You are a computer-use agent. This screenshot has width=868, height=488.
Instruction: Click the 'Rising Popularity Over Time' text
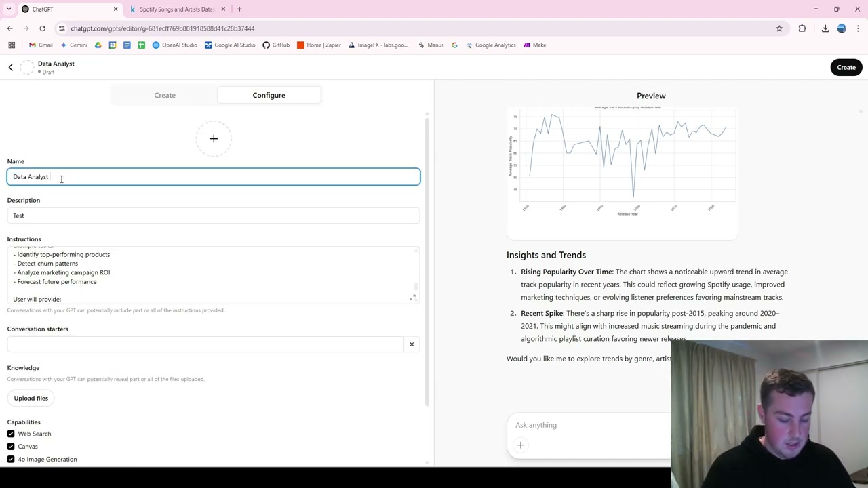click(566, 272)
